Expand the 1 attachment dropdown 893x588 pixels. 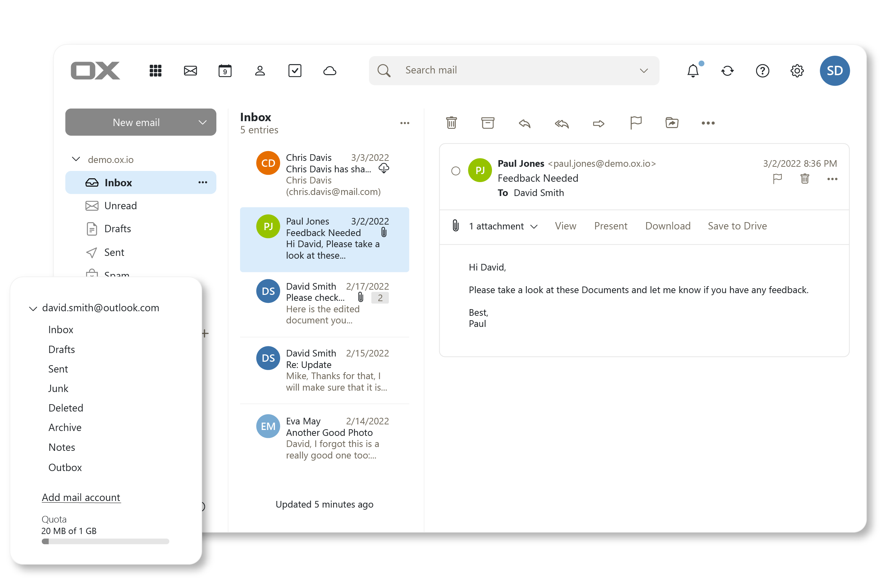click(x=534, y=226)
